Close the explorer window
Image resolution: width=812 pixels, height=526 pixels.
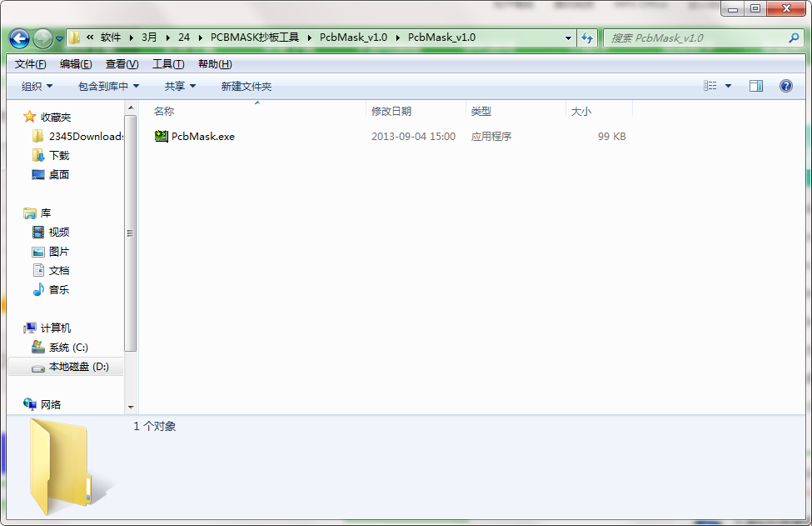[786, 9]
